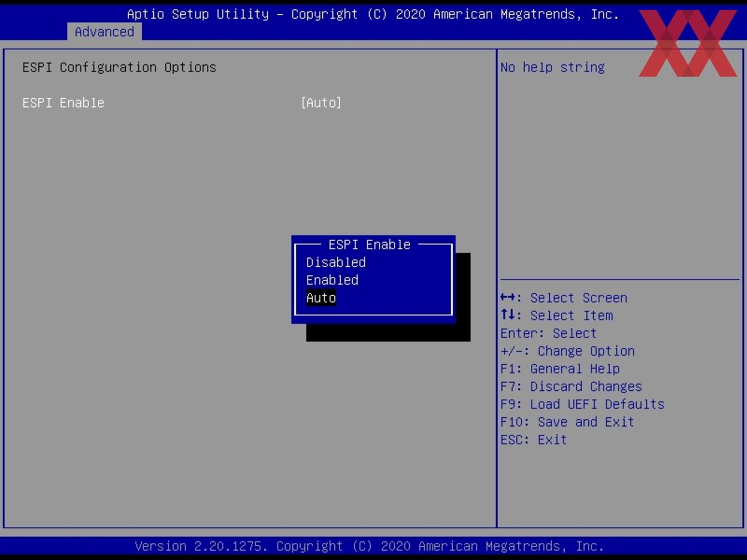
Task: Select Disabled in ESPI Enable popup
Action: pyautogui.click(x=336, y=262)
